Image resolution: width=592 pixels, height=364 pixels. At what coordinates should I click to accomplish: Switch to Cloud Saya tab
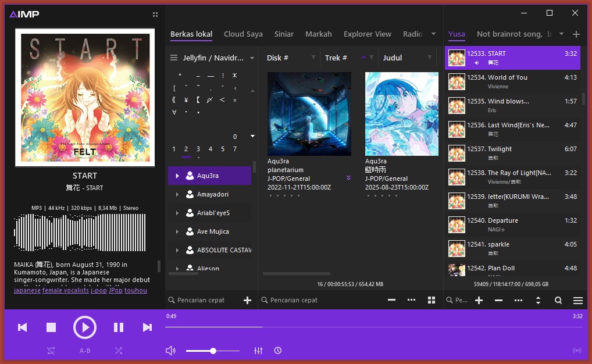[x=243, y=34]
